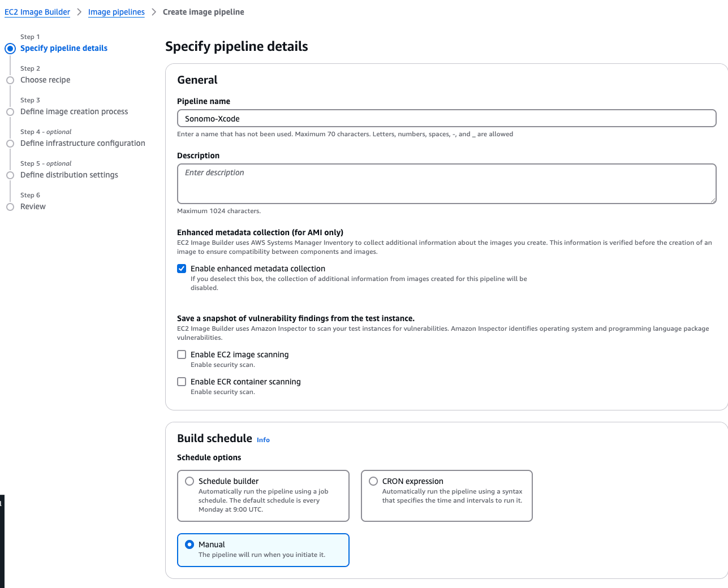728x588 pixels.
Task: Enable ECR container scanning
Action: (x=182, y=382)
